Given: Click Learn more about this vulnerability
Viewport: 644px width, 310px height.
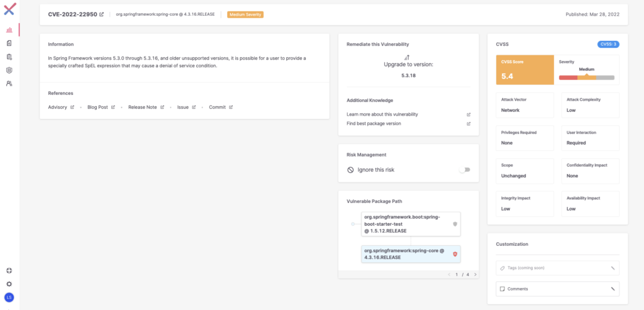Looking at the screenshot, I should pyautogui.click(x=382, y=114).
